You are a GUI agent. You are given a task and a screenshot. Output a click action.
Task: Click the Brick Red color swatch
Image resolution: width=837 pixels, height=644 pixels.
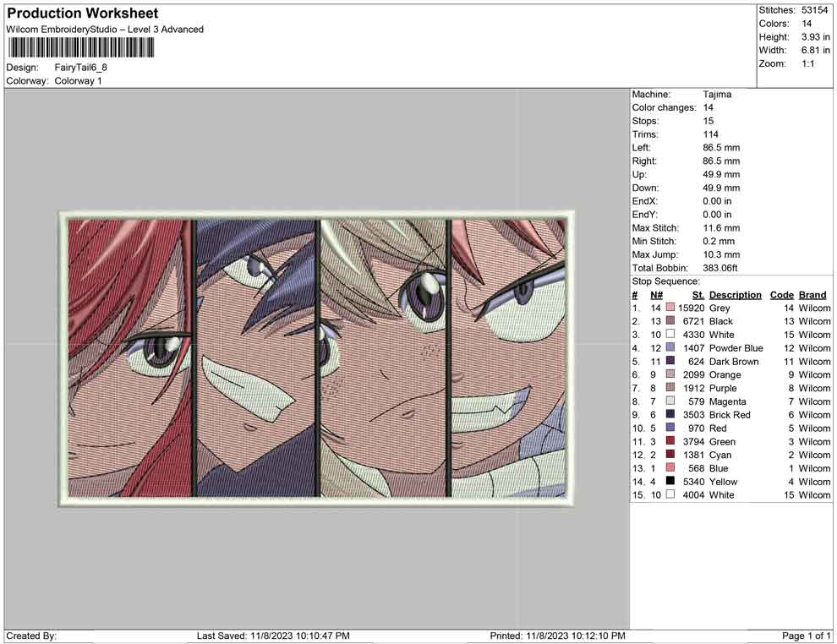[670, 415]
